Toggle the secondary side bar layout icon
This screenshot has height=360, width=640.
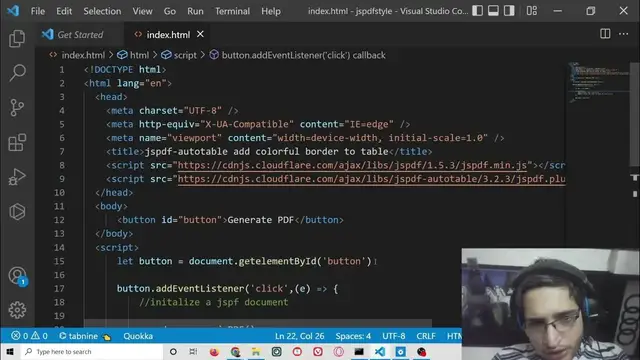509,11
